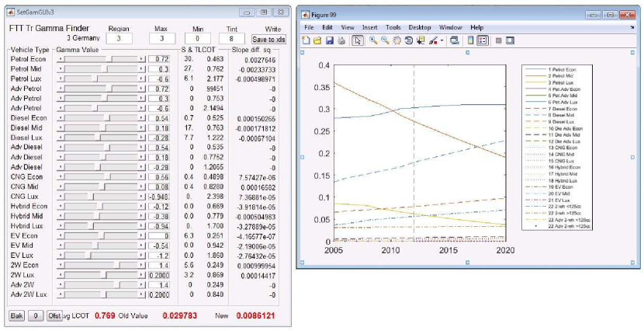Open the Insert menu in Figure 99

(x=369, y=27)
